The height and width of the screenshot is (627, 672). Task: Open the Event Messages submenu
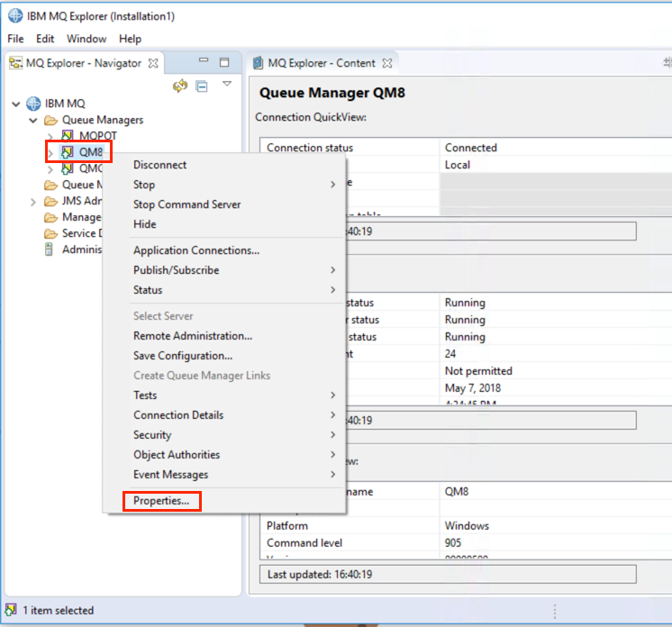pos(223,475)
